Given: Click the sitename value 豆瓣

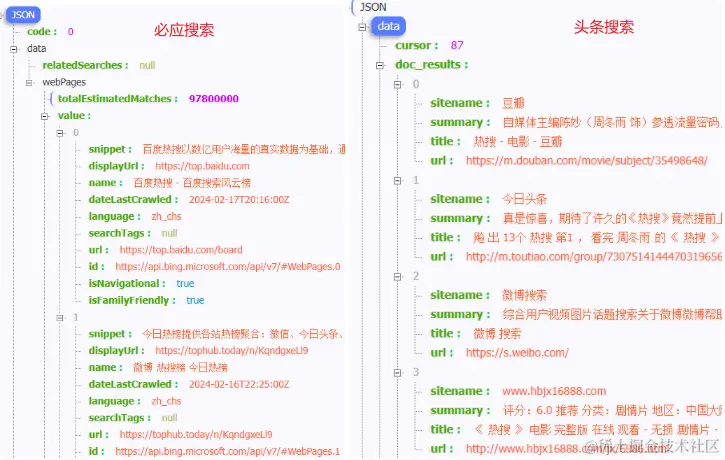Looking at the screenshot, I should click(513, 103).
